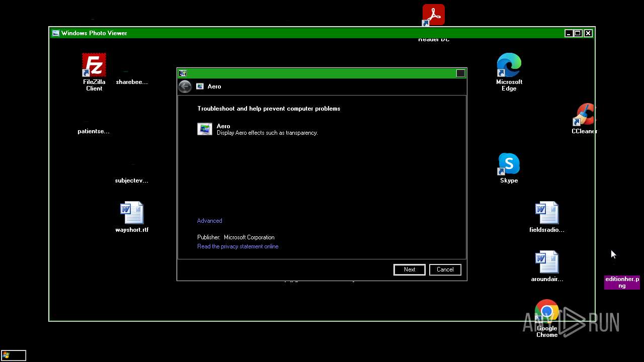Maximize the Windows Photo Viewer window
Image resolution: width=644 pixels, height=362 pixels.
click(578, 33)
